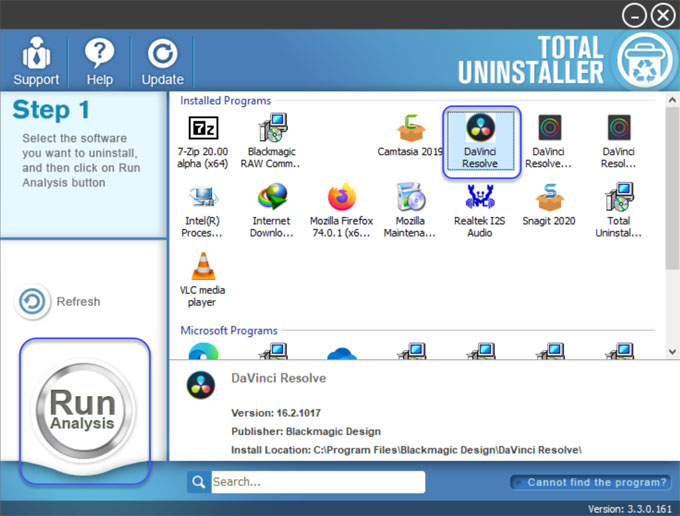
Task: Select the DaVinci Resol... last entry
Action: (618, 142)
